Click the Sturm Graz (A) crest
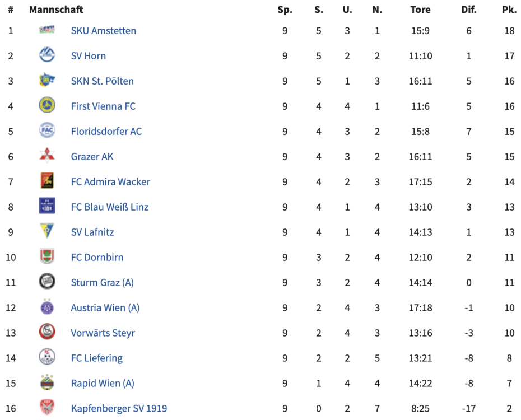 (47, 282)
